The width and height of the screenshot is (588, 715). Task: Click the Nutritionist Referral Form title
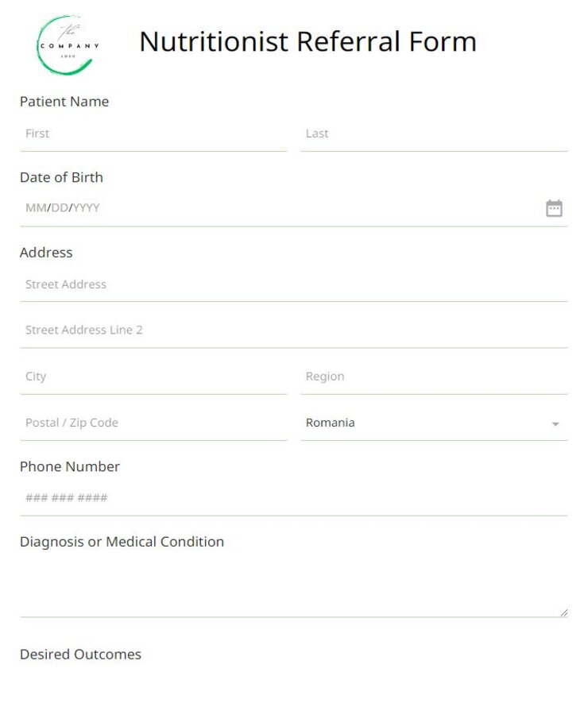[308, 41]
